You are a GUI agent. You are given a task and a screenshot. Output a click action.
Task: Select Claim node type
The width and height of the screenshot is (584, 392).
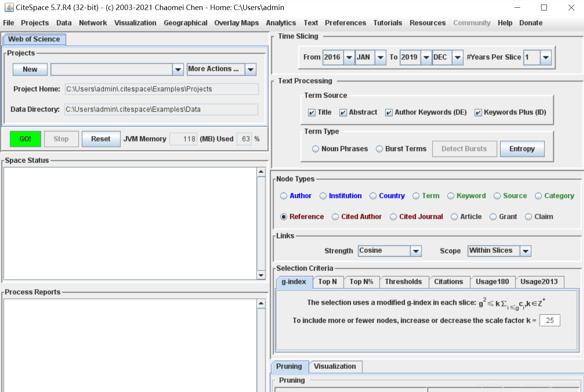point(529,217)
